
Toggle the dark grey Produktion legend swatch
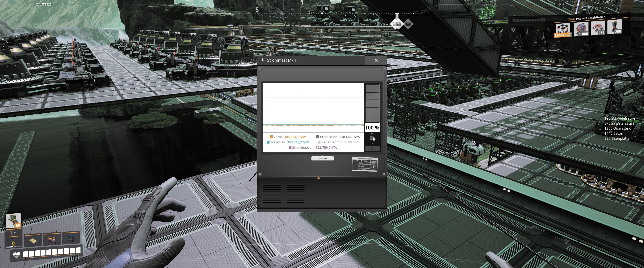pyautogui.click(x=317, y=137)
